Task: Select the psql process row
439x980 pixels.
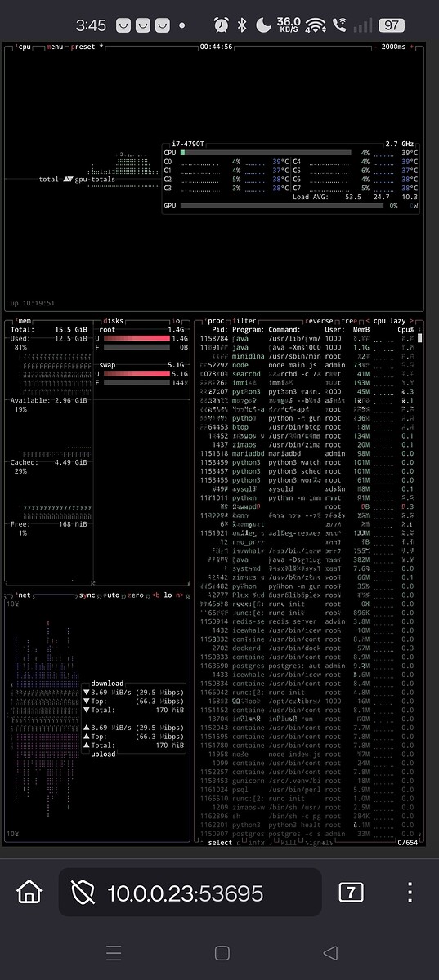Action: (x=307, y=790)
